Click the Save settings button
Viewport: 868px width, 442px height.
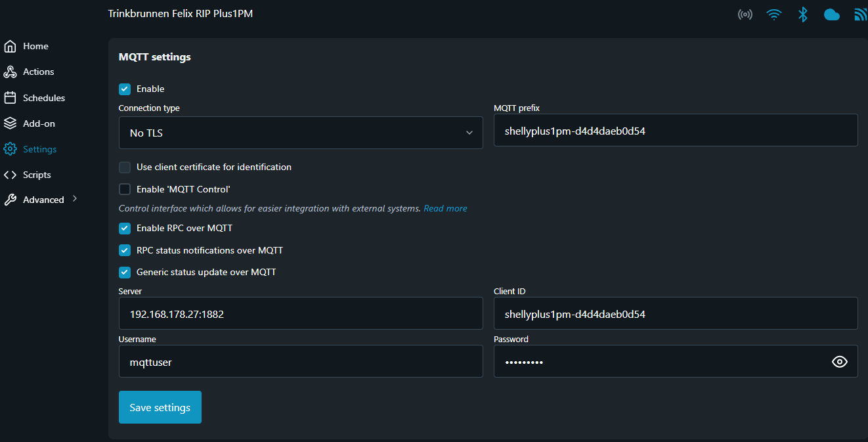coord(160,407)
